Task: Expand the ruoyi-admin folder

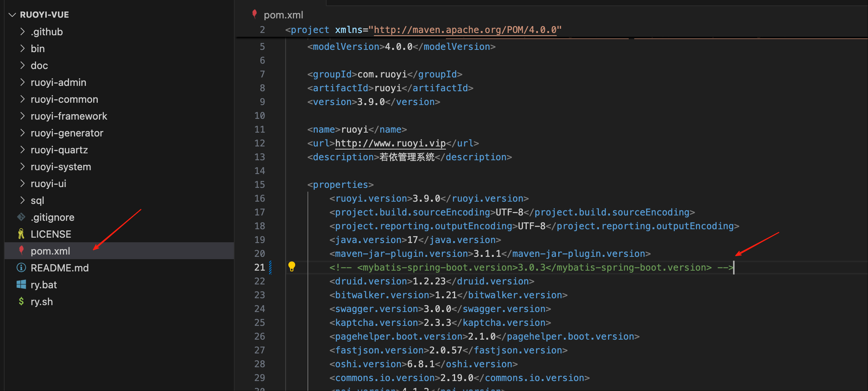Action: pos(23,82)
